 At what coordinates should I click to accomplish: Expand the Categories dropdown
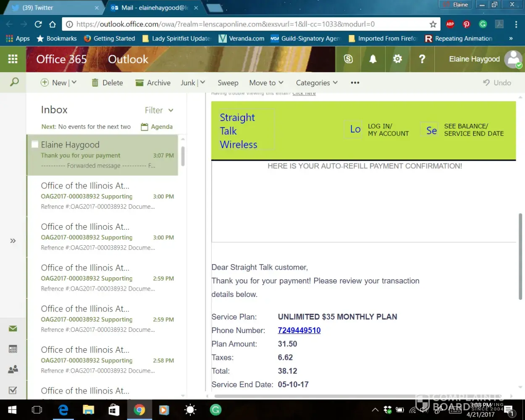(317, 83)
